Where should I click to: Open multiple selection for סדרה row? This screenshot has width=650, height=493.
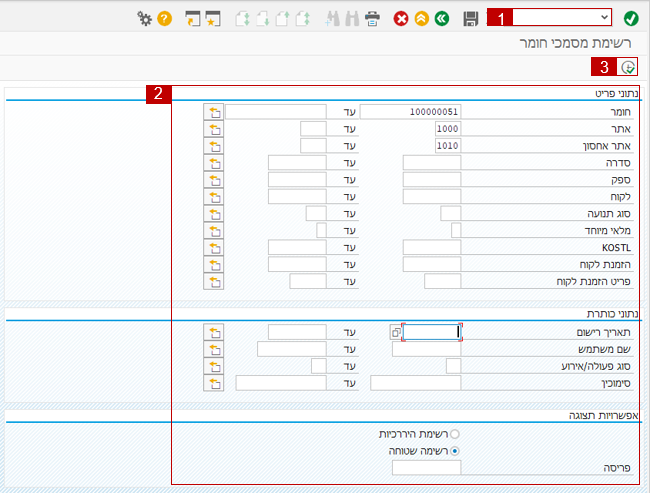pyautogui.click(x=213, y=163)
